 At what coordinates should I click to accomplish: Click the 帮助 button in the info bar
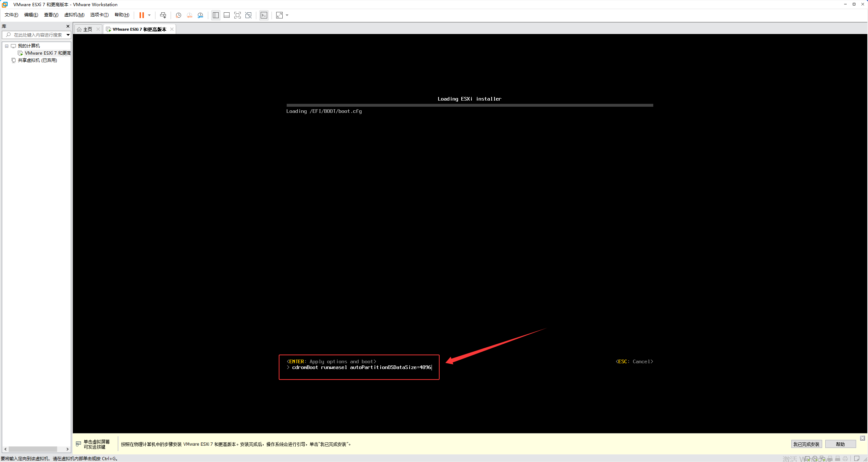[x=840, y=444]
